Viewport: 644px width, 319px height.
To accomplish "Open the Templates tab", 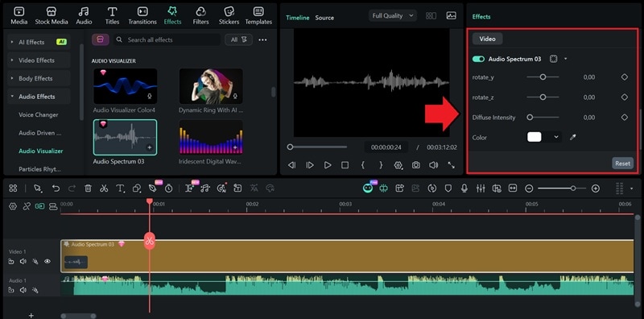I will click(258, 16).
